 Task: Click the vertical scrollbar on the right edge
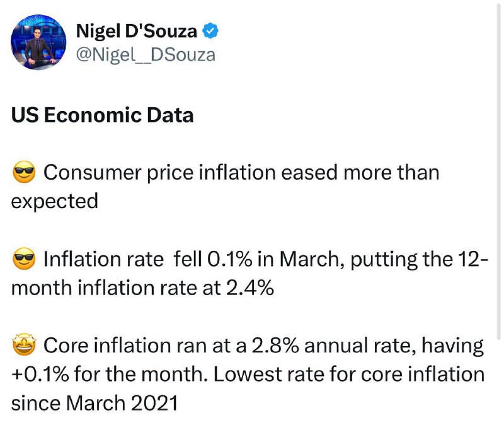pyautogui.click(x=498, y=170)
